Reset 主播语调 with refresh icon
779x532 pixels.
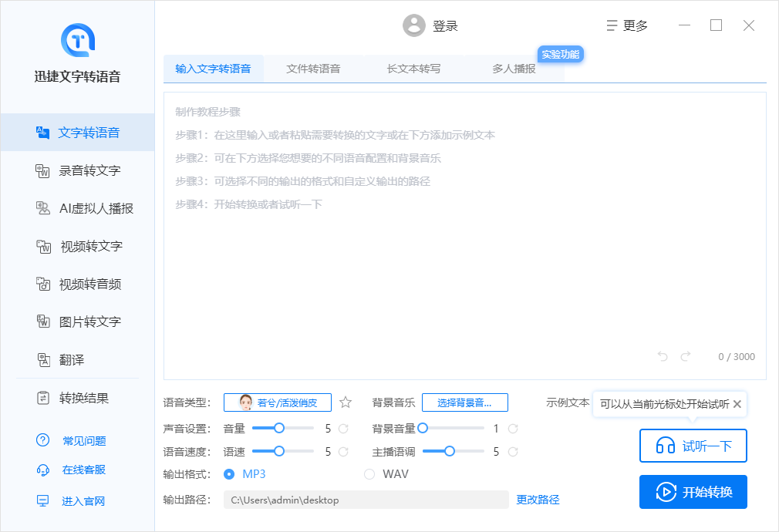pyautogui.click(x=513, y=452)
